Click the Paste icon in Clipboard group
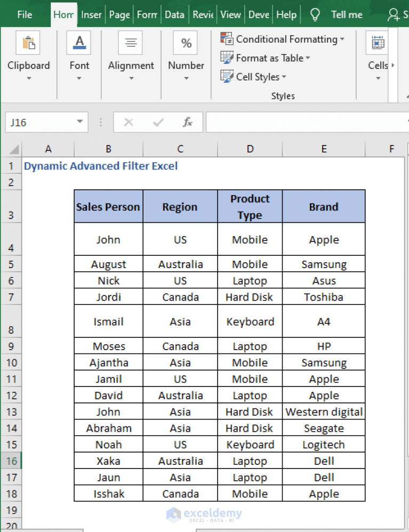The width and height of the screenshot is (409, 532). (x=29, y=42)
